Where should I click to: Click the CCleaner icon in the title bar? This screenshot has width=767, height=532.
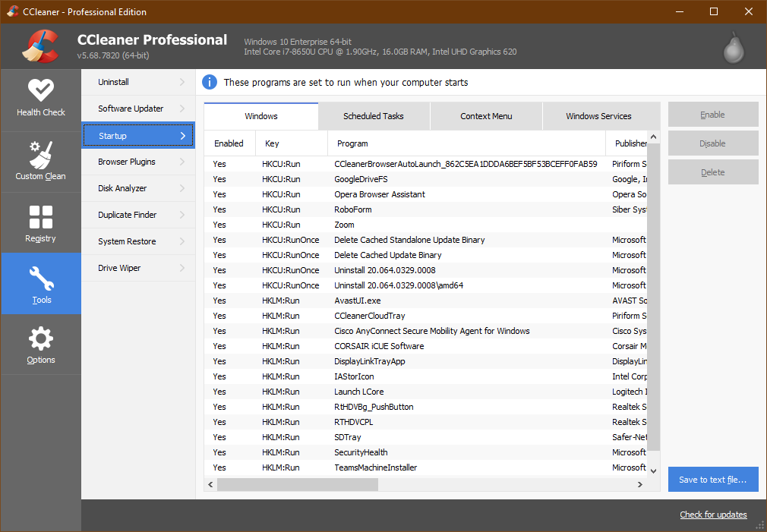coord(11,11)
